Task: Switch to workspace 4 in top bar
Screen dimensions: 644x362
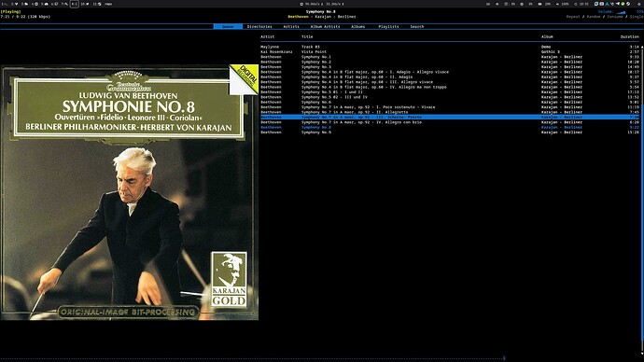Action: coord(35,4)
